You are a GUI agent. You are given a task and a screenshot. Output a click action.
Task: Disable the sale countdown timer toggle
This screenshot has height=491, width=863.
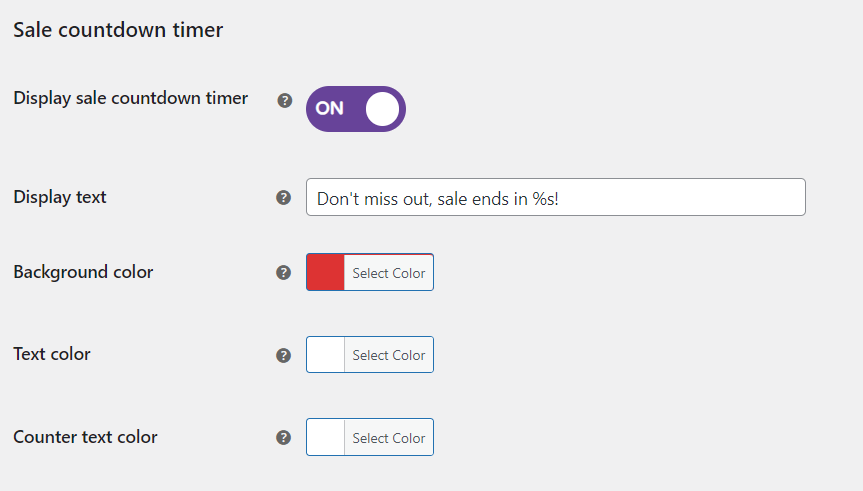[355, 109]
